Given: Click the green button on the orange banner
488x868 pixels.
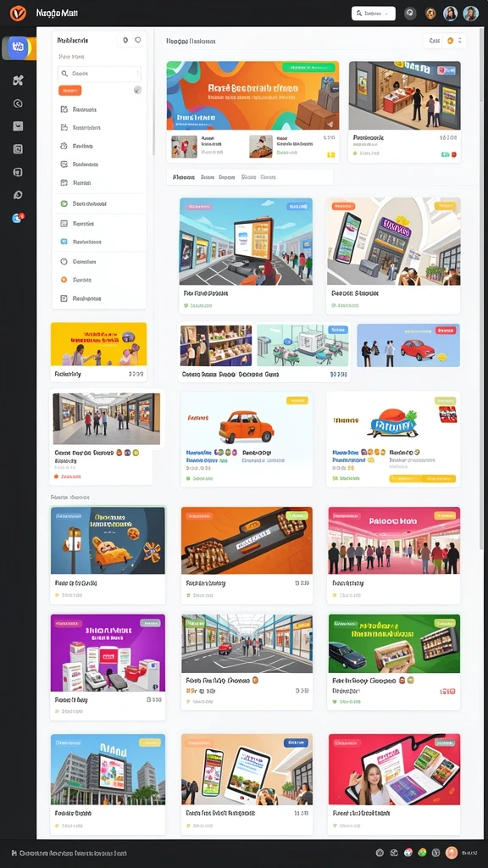Looking at the screenshot, I should pos(307,68).
